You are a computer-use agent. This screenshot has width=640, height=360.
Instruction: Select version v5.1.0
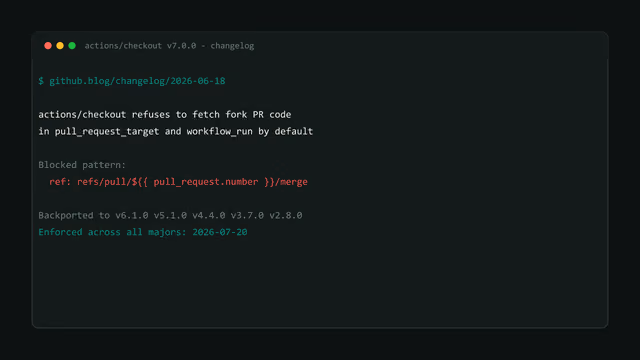tap(170, 215)
